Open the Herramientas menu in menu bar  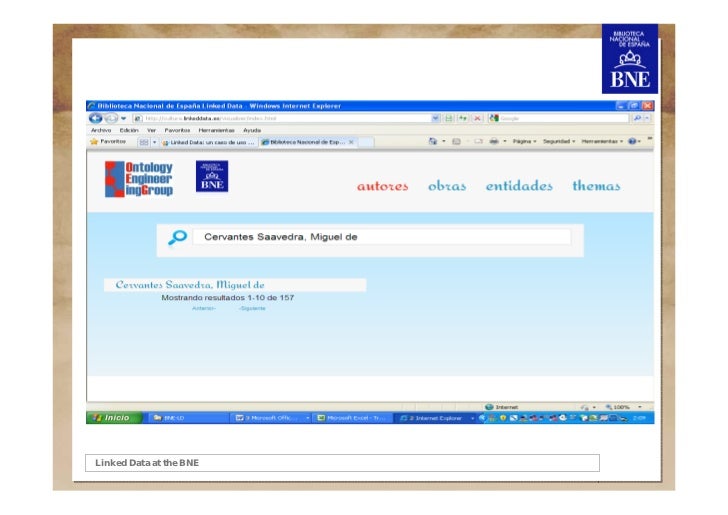coord(216,130)
